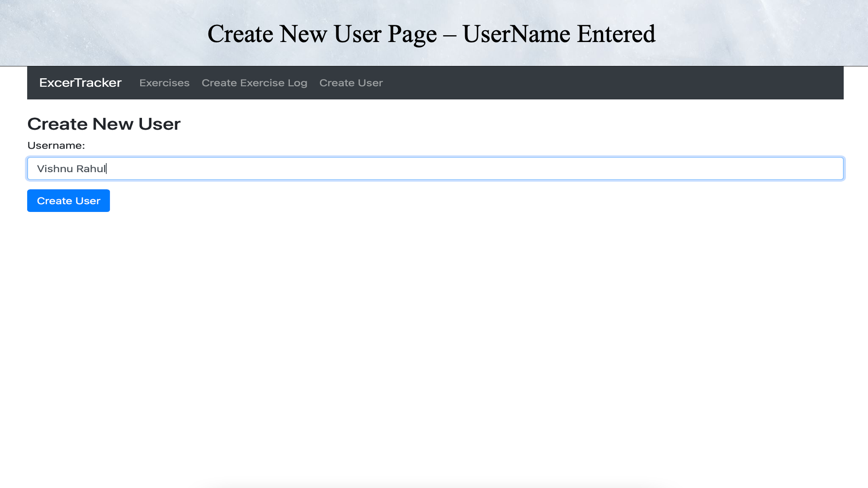Screen dimensions: 868x488
Task: Click the page title banner at top
Action: pyautogui.click(x=431, y=33)
